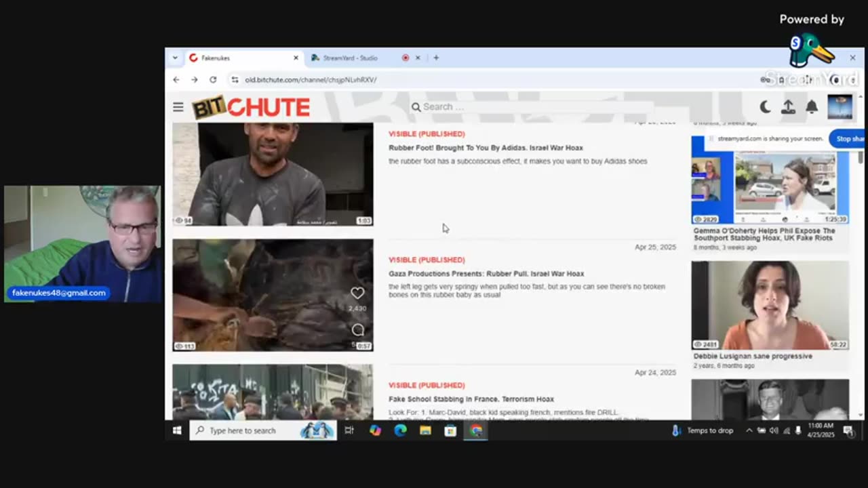Open Microsoft Edge from the taskbar
Image resolution: width=868 pixels, height=488 pixels.
tap(400, 430)
